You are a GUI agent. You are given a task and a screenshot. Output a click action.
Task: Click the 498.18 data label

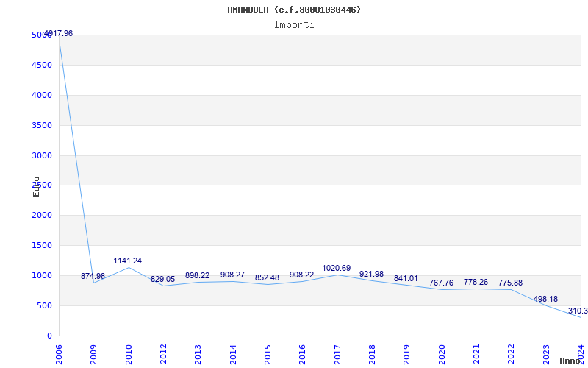[545, 300]
